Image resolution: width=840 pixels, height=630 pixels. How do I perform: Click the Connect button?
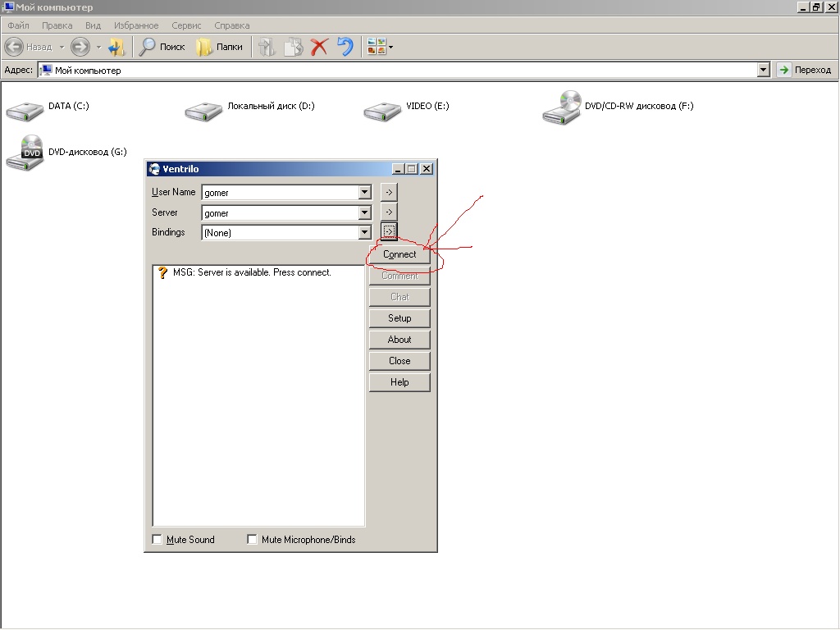tap(399, 254)
